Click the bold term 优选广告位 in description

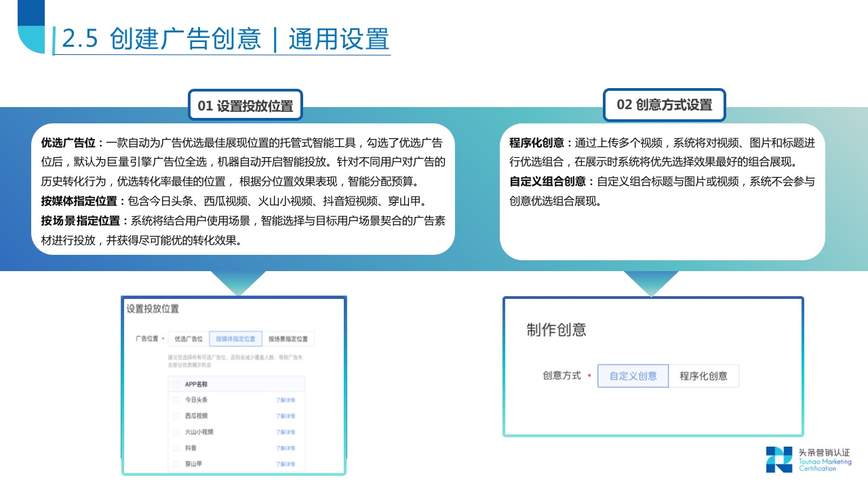pyautogui.click(x=69, y=143)
